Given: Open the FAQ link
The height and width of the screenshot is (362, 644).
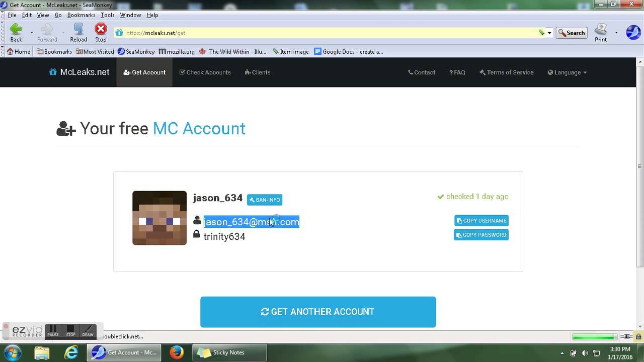Looking at the screenshot, I should click(x=457, y=72).
